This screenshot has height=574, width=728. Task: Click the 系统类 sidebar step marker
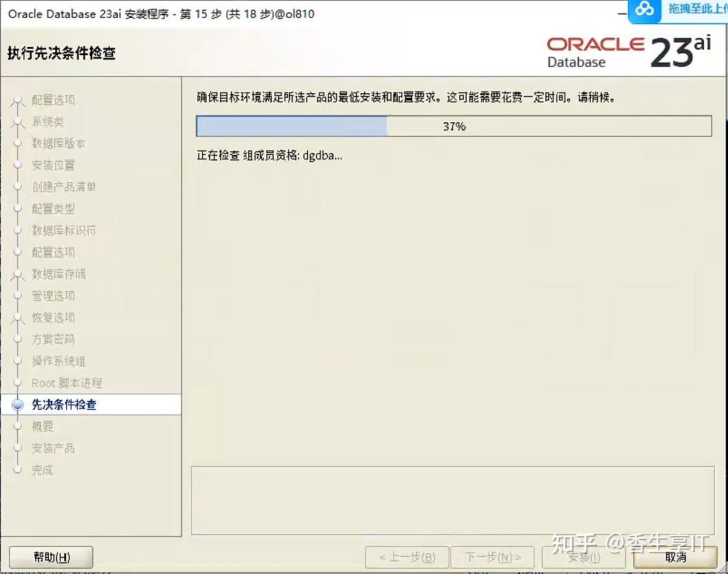[x=17, y=121]
